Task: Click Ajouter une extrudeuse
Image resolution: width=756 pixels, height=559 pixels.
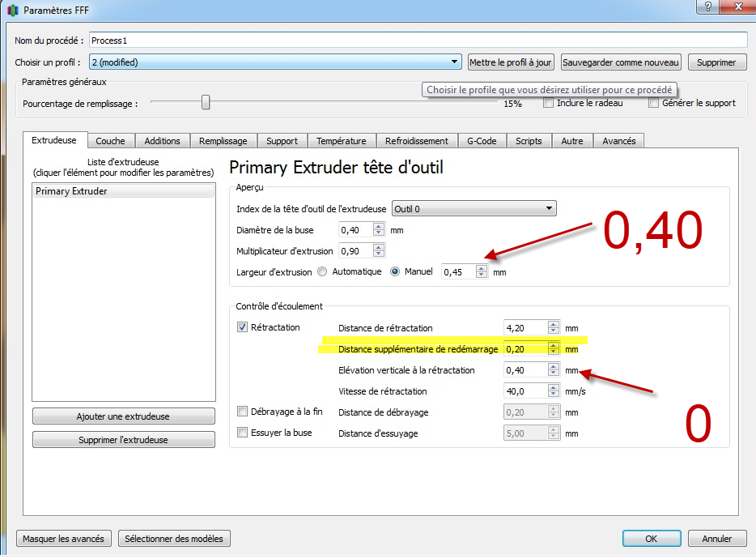Action: pos(123,416)
